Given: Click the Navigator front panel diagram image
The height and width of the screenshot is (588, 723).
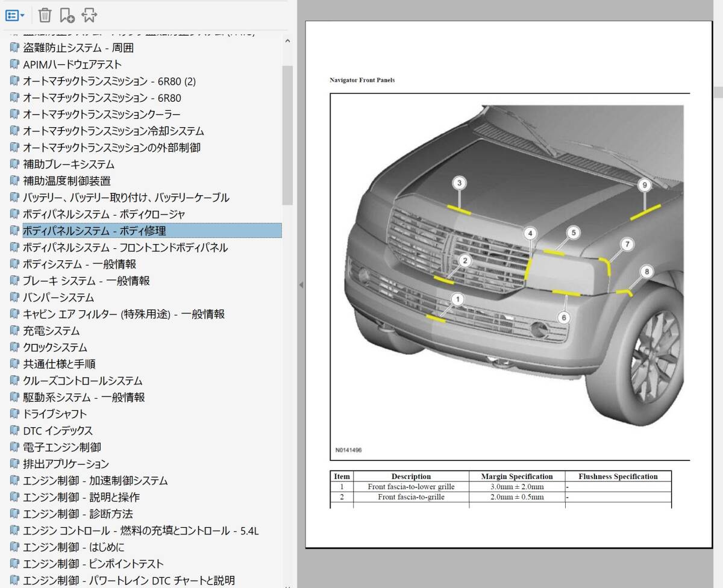Looking at the screenshot, I should point(510,277).
